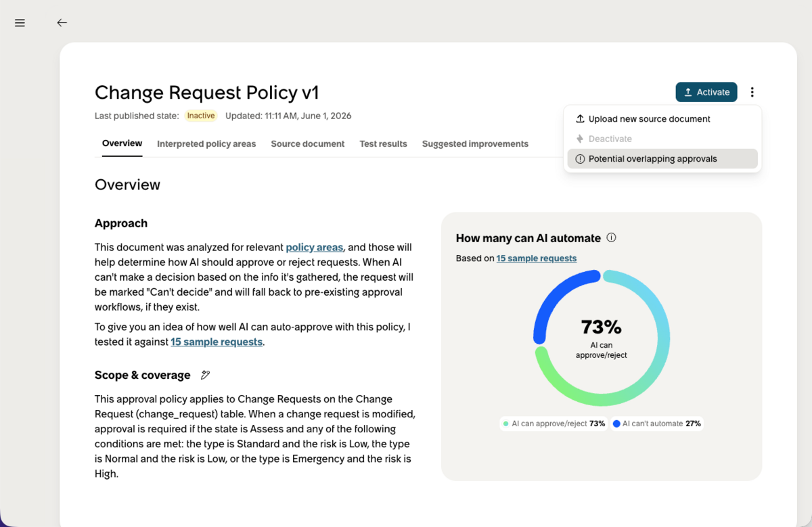Click the Activate button
This screenshot has width=812, height=527.
[x=706, y=92]
